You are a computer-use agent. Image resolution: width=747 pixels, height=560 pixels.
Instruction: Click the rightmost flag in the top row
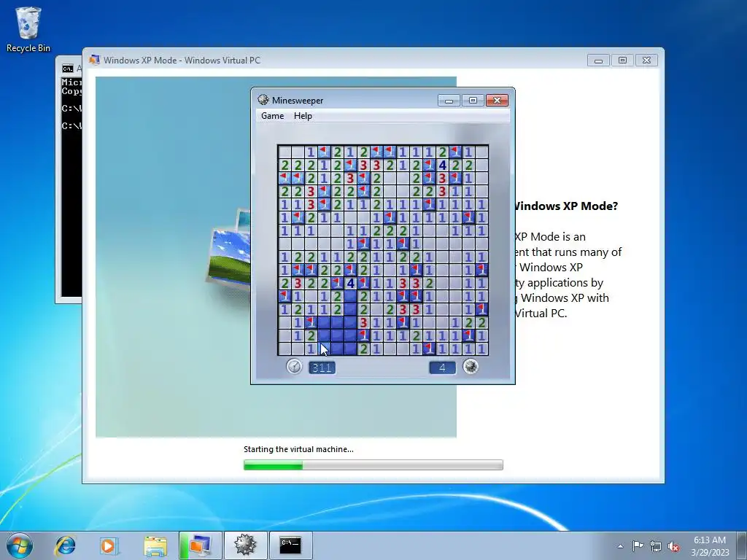[x=456, y=152]
